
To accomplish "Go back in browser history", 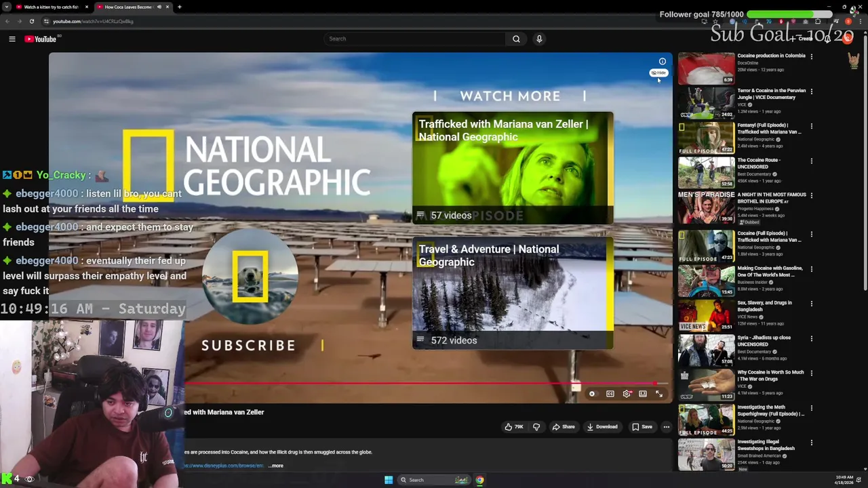I will 7,21.
